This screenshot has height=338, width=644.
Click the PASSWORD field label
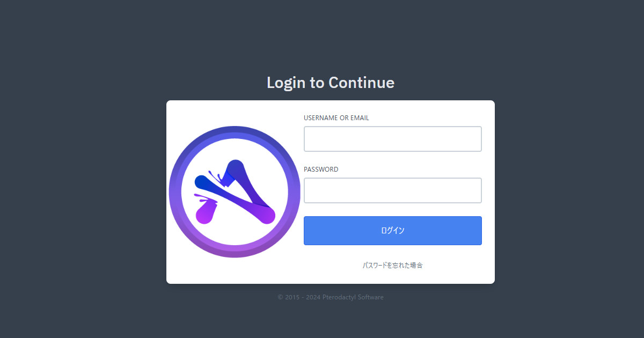point(321,170)
